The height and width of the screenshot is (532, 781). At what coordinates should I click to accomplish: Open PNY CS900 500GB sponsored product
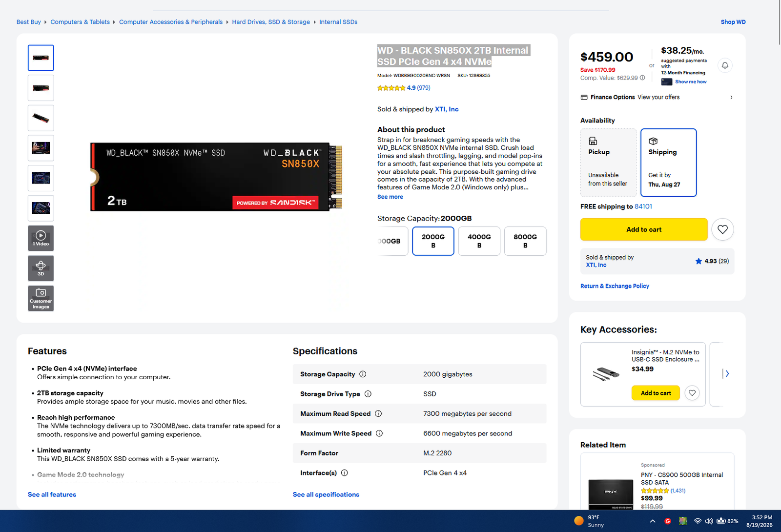coord(682,478)
